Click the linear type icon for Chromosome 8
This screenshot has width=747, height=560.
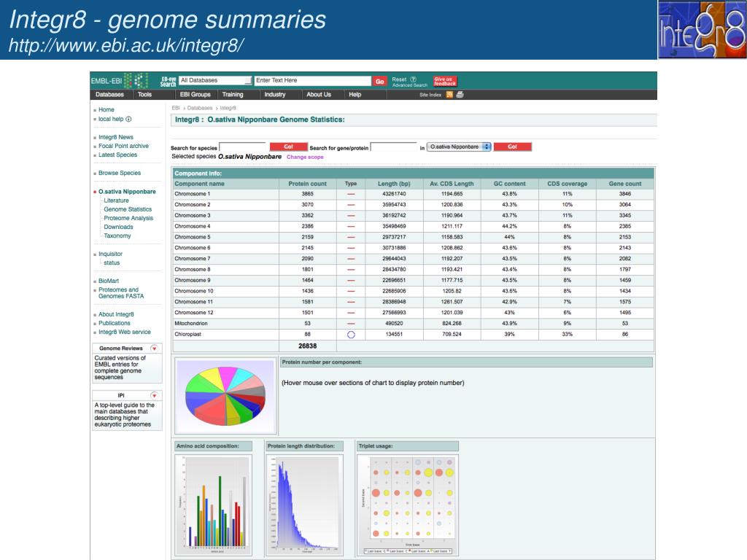click(x=351, y=270)
